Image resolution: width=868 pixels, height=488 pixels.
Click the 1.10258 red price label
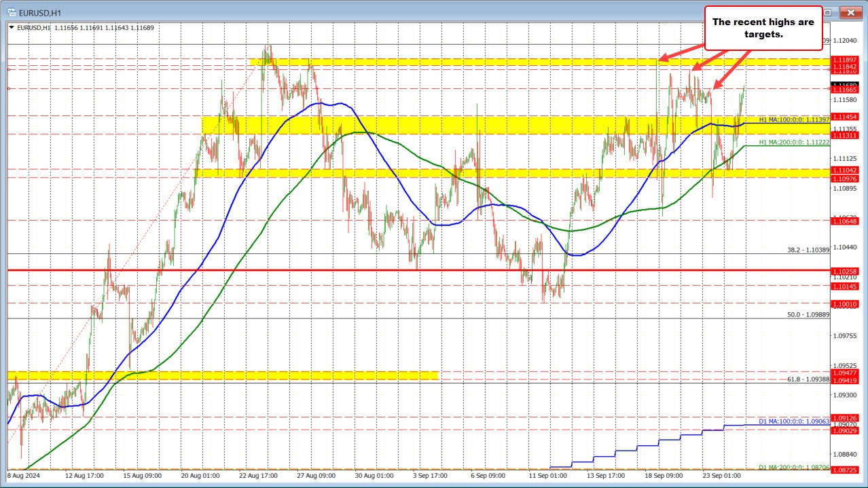click(x=844, y=271)
